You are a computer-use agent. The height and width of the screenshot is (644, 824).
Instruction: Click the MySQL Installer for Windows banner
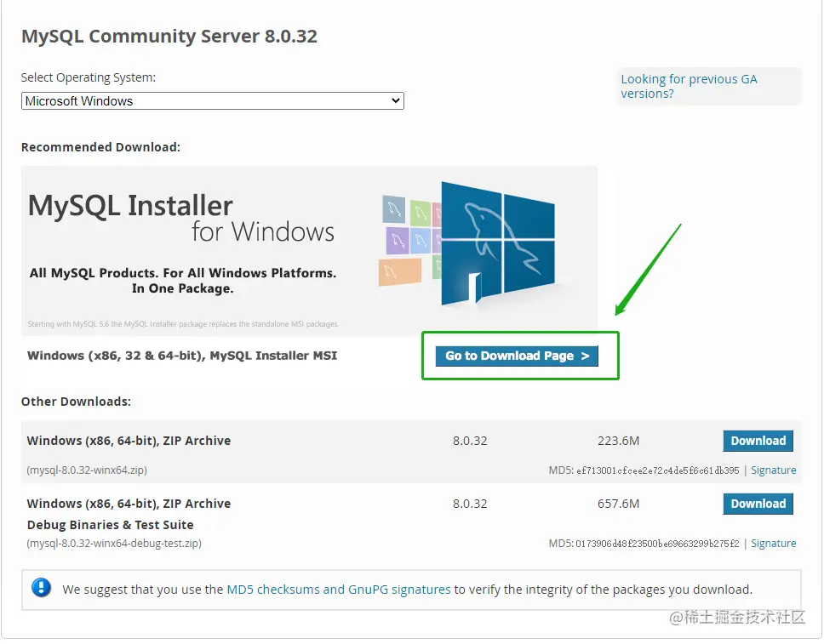(309, 251)
